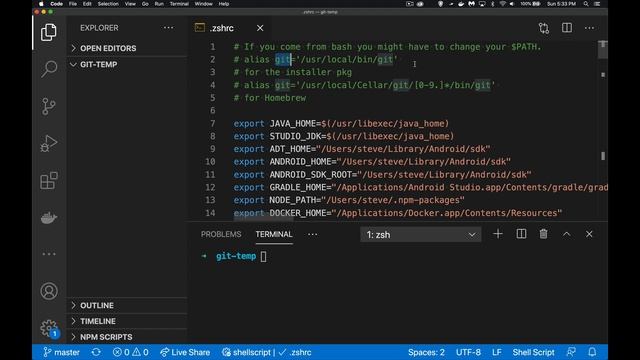This screenshot has height=360, width=640.
Task: Synchronize changes in status bar
Action: (x=96, y=352)
